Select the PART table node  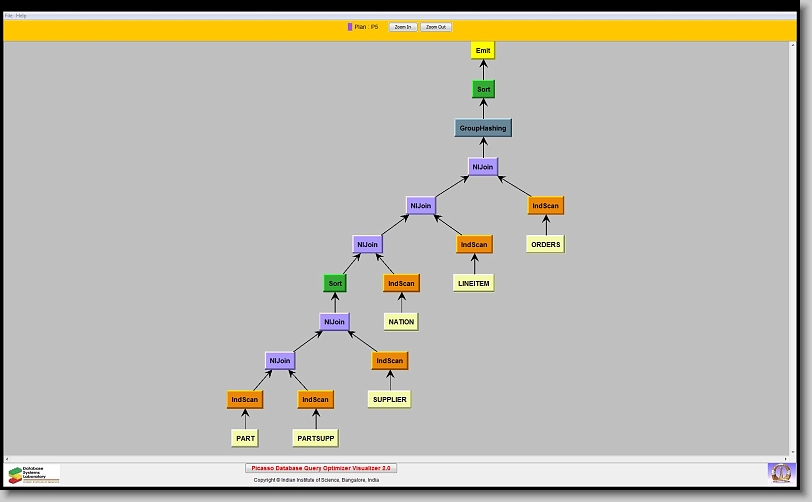(x=245, y=438)
